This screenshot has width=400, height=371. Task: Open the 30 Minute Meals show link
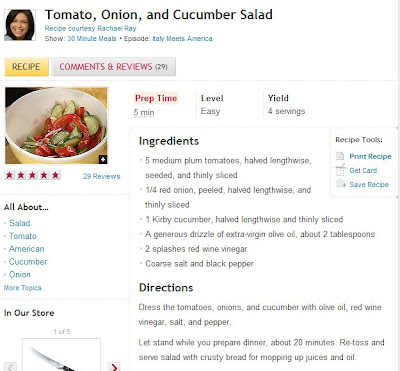tap(92, 39)
